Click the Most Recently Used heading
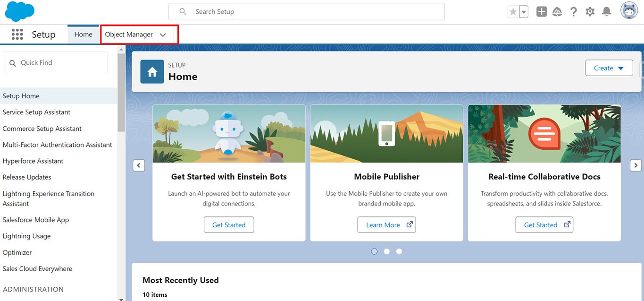The height and width of the screenshot is (301, 644). click(181, 280)
